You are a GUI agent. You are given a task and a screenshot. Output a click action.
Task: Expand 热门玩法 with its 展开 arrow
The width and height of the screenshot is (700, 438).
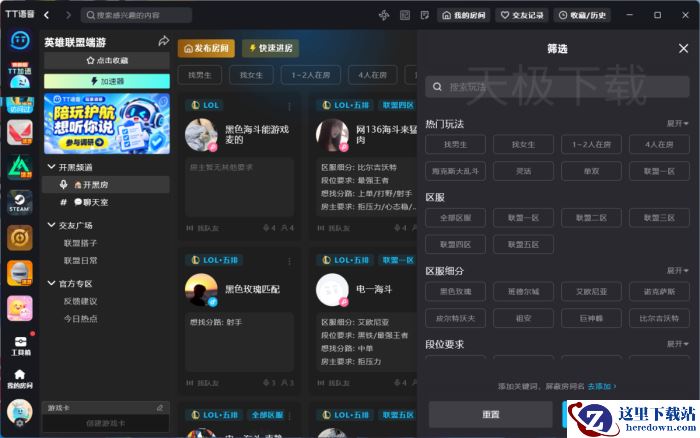[x=677, y=123]
